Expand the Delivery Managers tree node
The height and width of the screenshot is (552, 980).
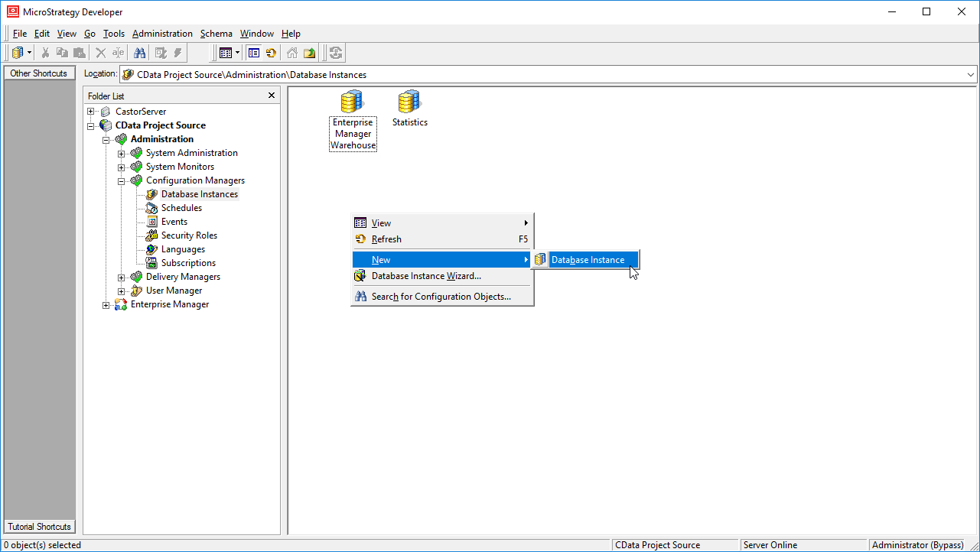pyautogui.click(x=121, y=277)
